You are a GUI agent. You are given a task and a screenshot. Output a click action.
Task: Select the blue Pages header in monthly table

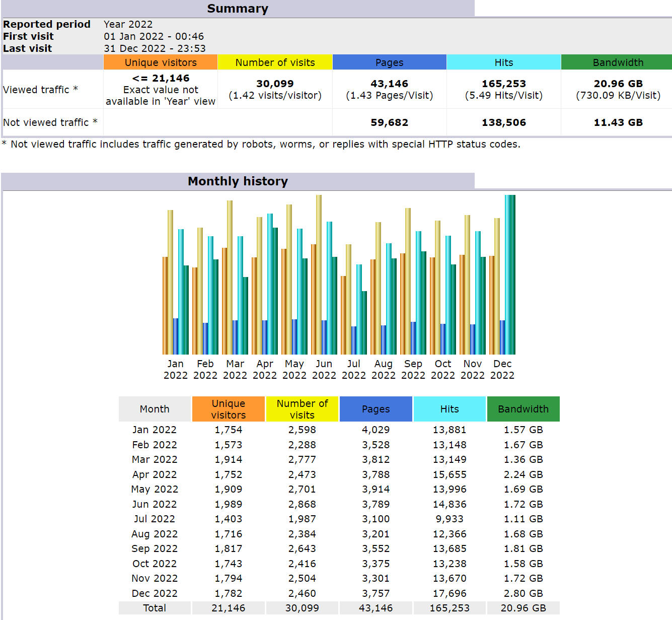(376, 409)
